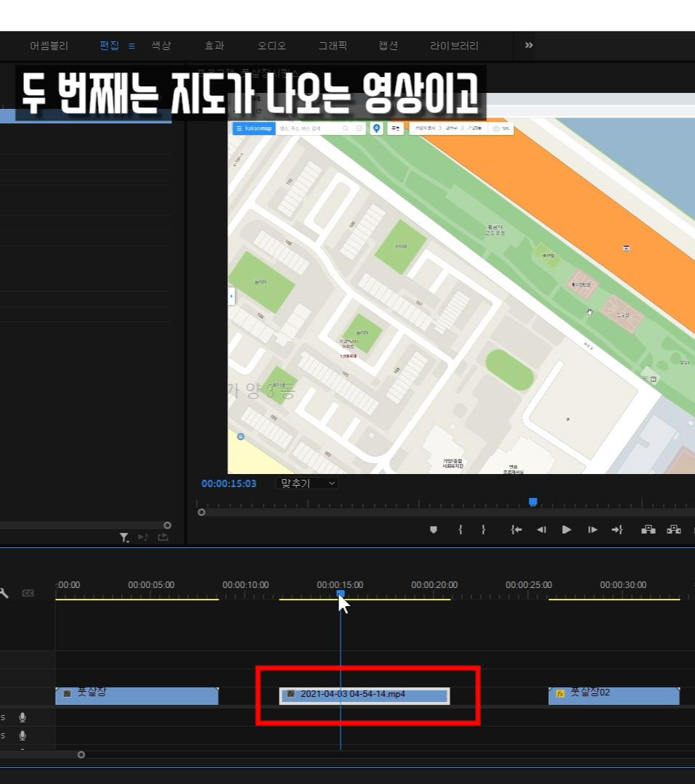Click the funnel filter icon in effect controls
This screenshot has height=784, width=695.
coord(124,537)
